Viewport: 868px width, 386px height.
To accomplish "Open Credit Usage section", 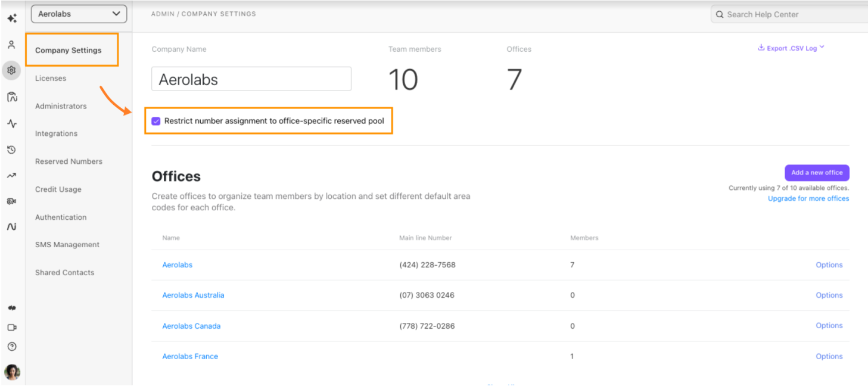I will click(x=58, y=189).
